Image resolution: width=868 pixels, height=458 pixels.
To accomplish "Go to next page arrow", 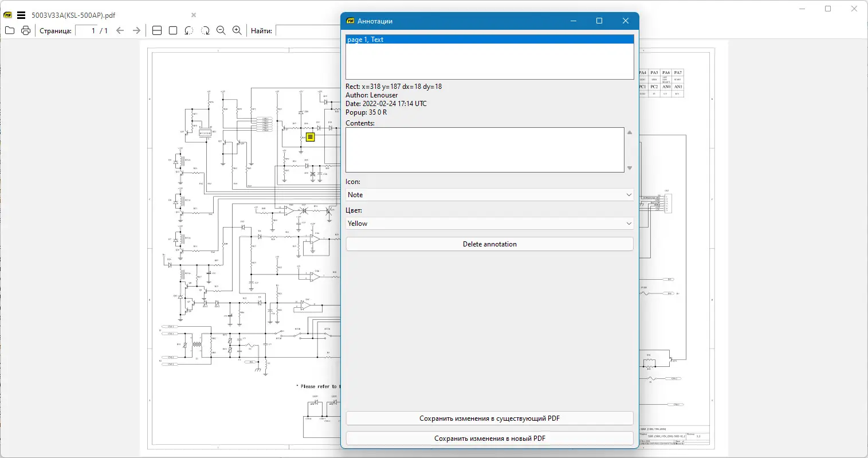I will point(136,30).
